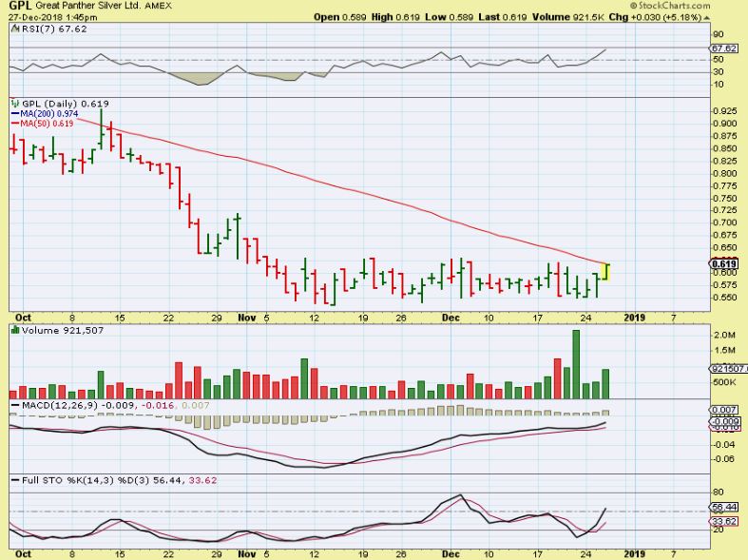Click the 0.619 current price tag on price axis

click(723, 263)
